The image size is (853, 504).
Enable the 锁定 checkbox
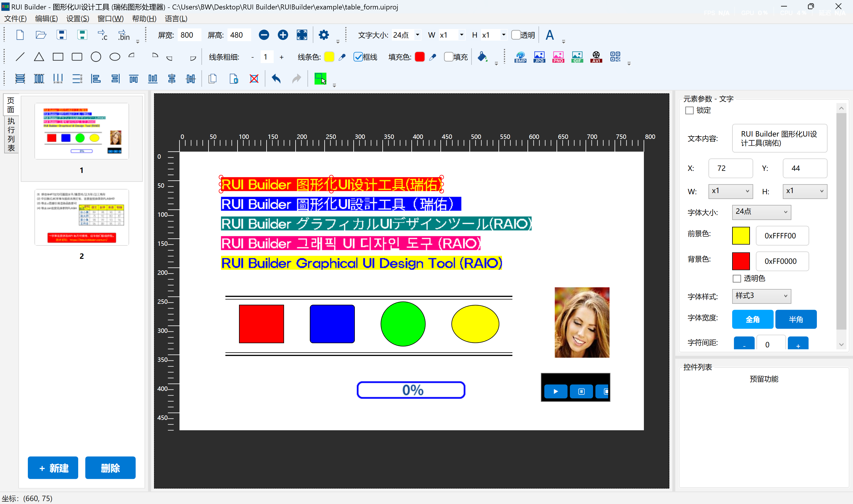[x=689, y=110]
